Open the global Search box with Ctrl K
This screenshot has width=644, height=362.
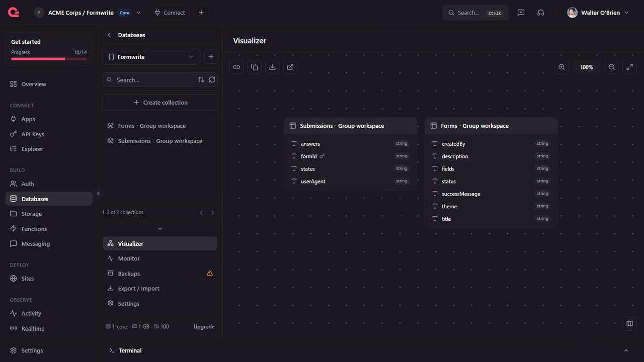click(x=476, y=13)
